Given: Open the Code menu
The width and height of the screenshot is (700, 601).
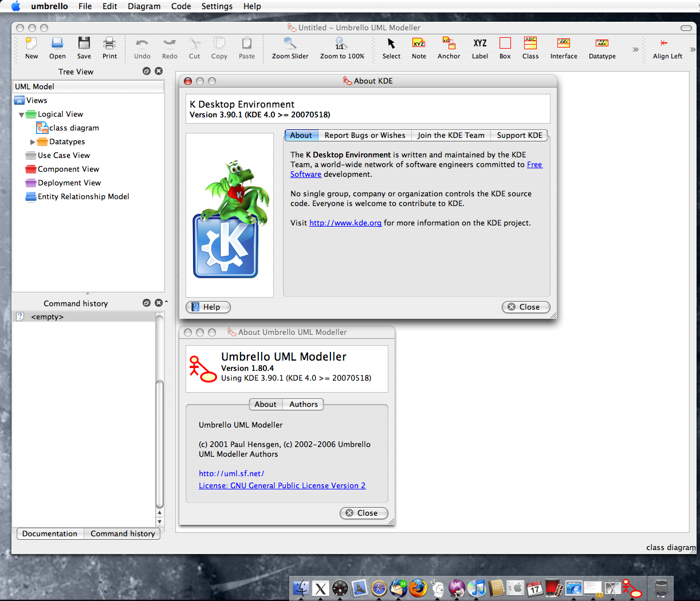Looking at the screenshot, I should tap(181, 6).
